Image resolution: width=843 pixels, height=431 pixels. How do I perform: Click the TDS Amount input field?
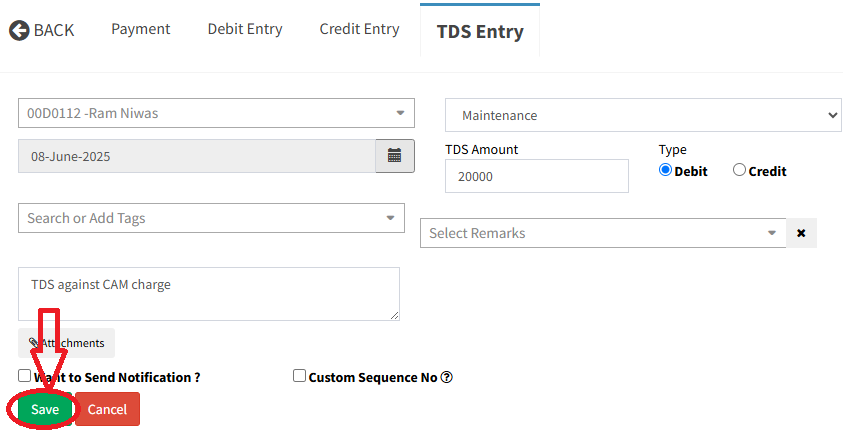pos(536,176)
